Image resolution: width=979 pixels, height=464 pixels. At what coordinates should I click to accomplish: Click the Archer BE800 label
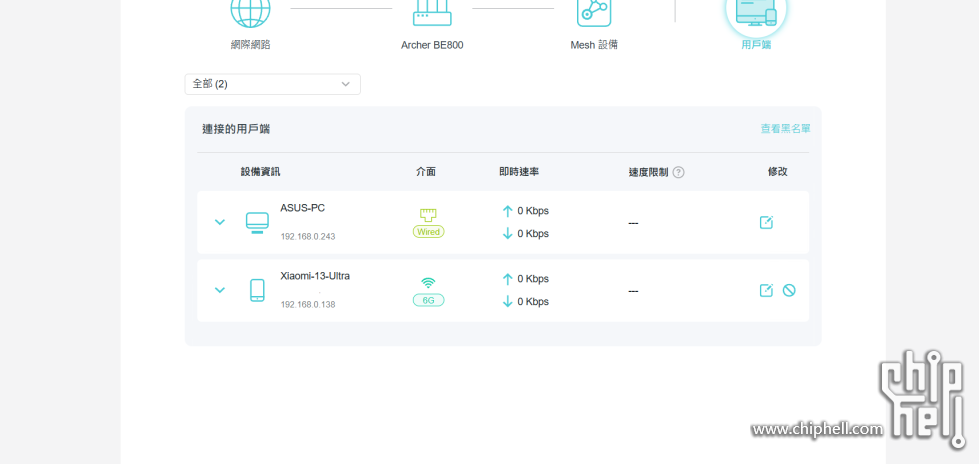[x=432, y=45]
